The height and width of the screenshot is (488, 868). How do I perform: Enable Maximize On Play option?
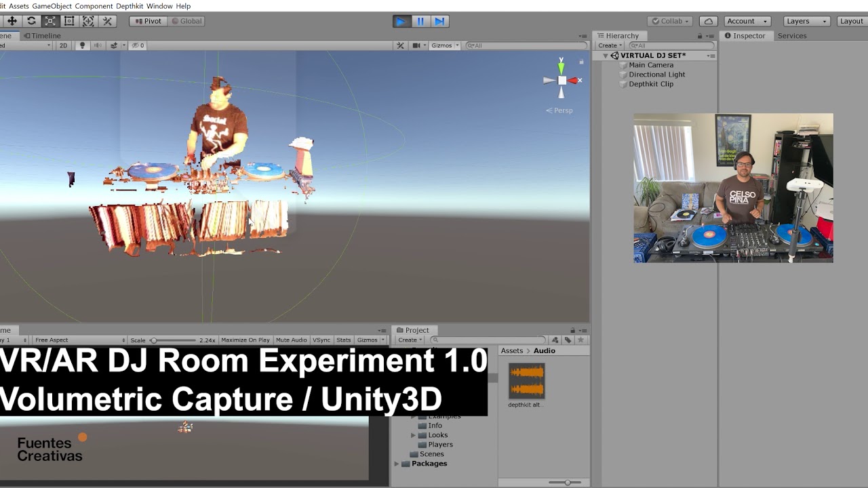(x=245, y=340)
